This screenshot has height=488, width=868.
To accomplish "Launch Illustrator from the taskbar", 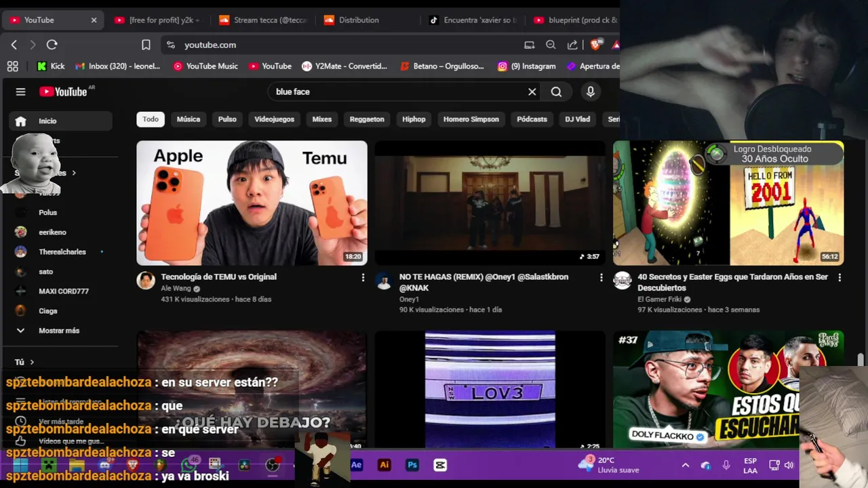I will (x=384, y=465).
